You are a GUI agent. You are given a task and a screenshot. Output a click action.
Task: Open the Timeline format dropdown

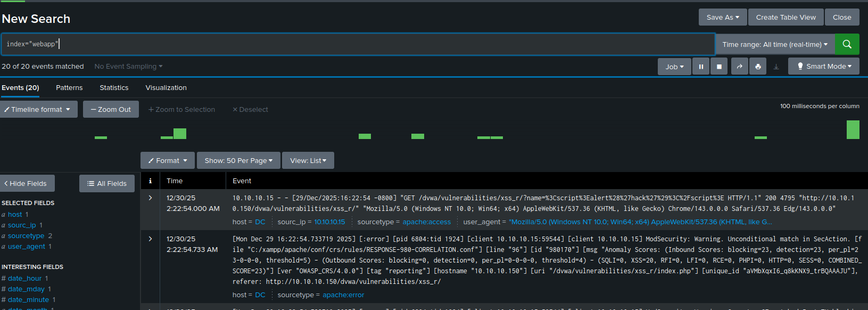point(39,109)
